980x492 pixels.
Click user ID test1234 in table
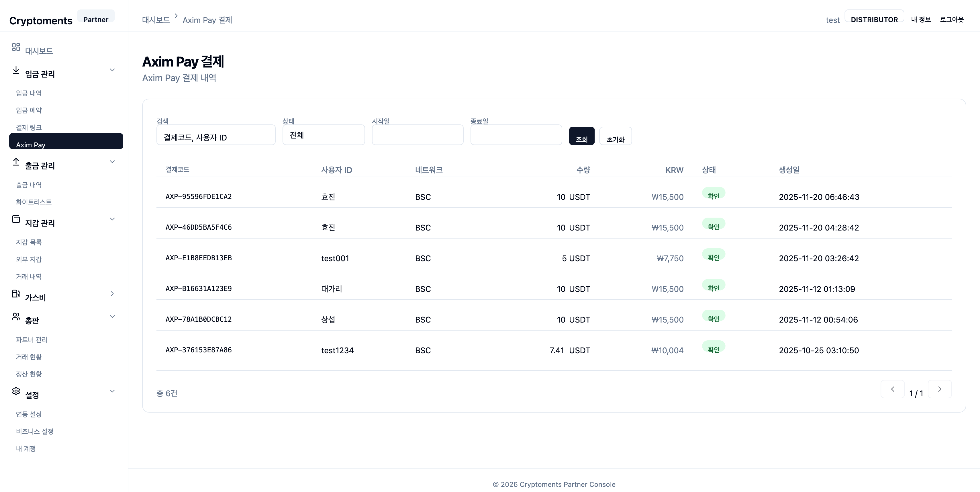338,350
